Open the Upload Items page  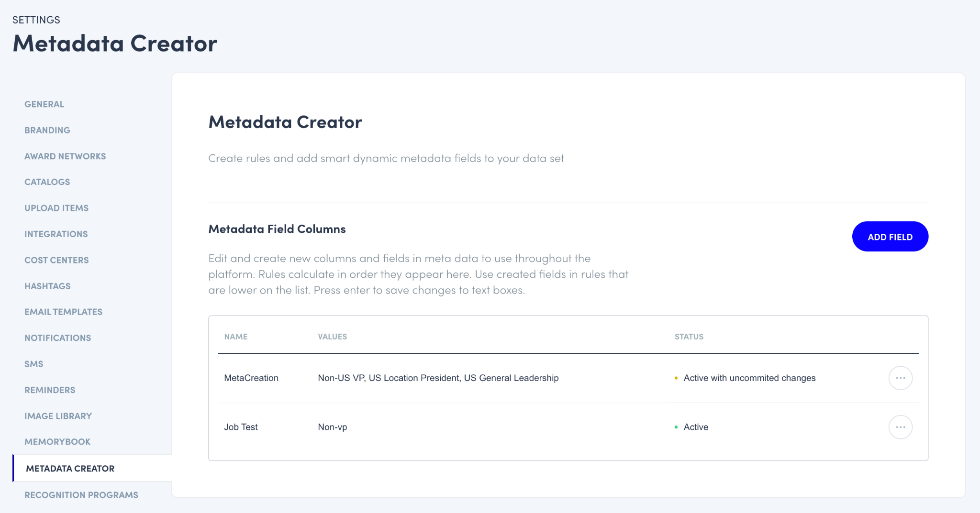[56, 208]
